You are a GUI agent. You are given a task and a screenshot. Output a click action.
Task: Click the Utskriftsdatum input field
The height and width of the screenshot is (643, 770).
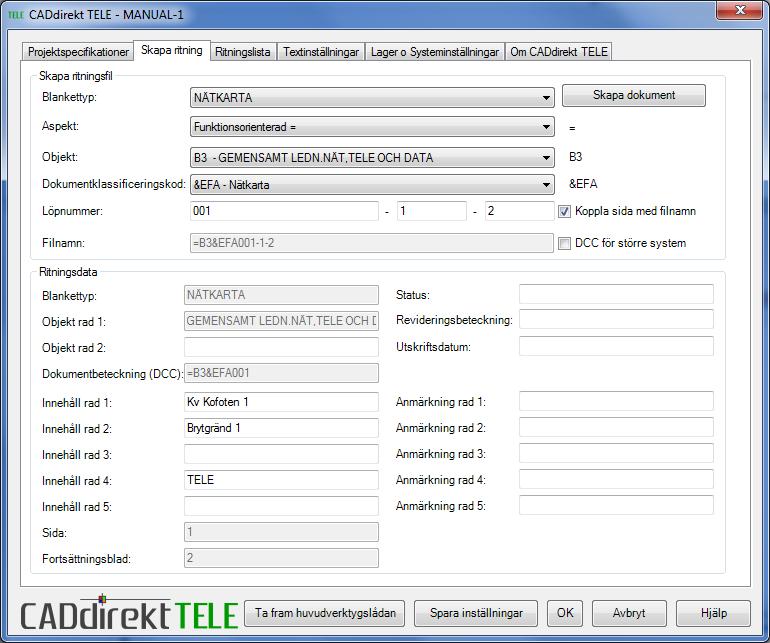point(616,346)
